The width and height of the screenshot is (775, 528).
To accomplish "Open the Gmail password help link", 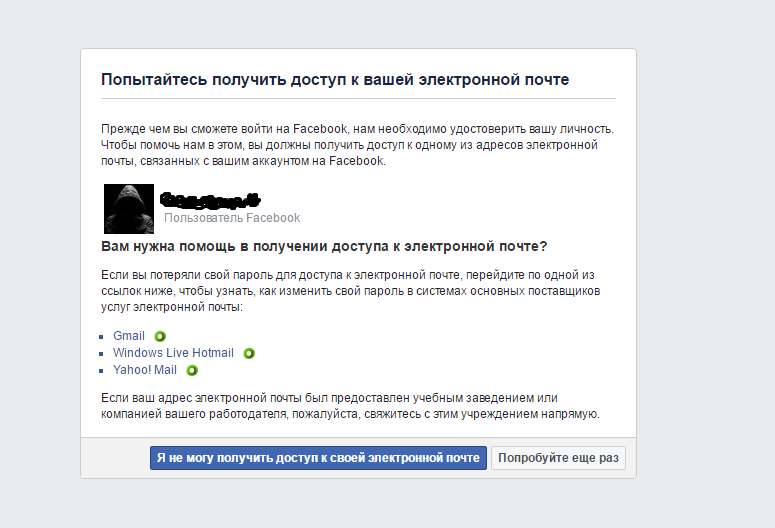I will pyautogui.click(x=129, y=336).
